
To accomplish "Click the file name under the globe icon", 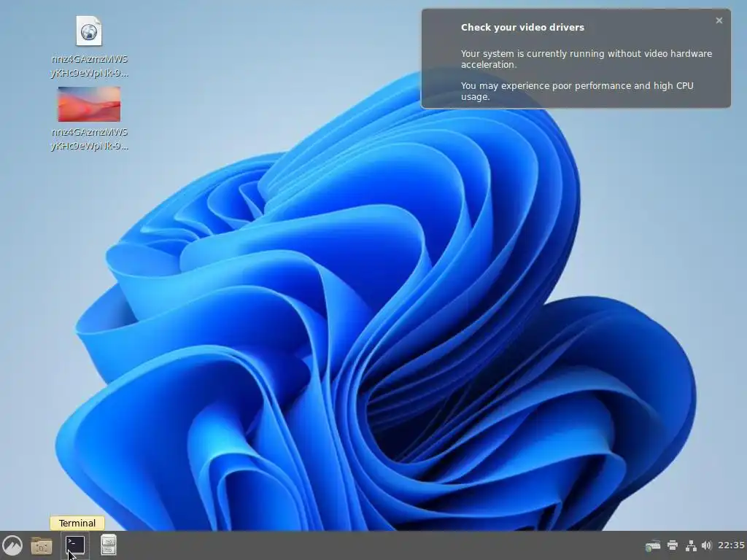I will (x=89, y=66).
